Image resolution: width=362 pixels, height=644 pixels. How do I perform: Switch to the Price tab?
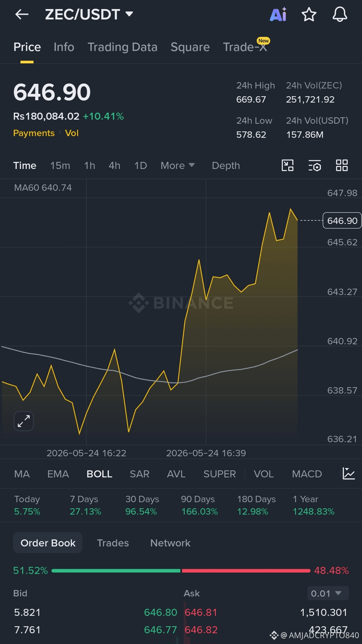click(27, 47)
